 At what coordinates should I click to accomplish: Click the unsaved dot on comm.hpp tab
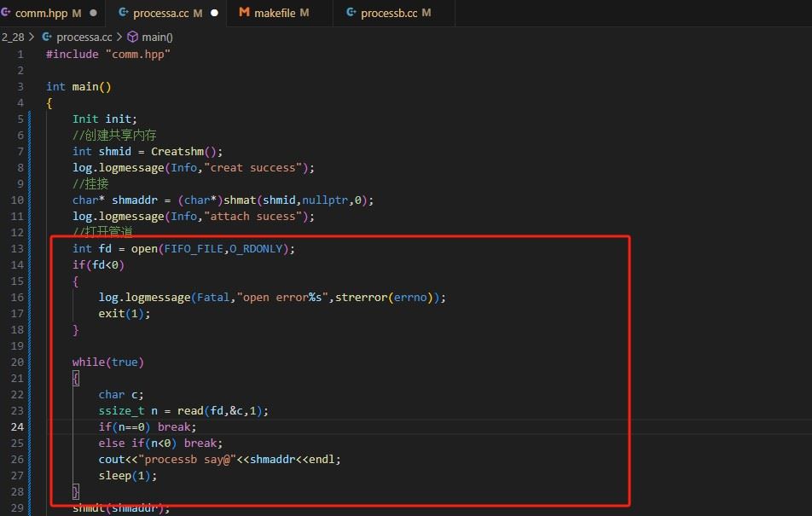93,13
